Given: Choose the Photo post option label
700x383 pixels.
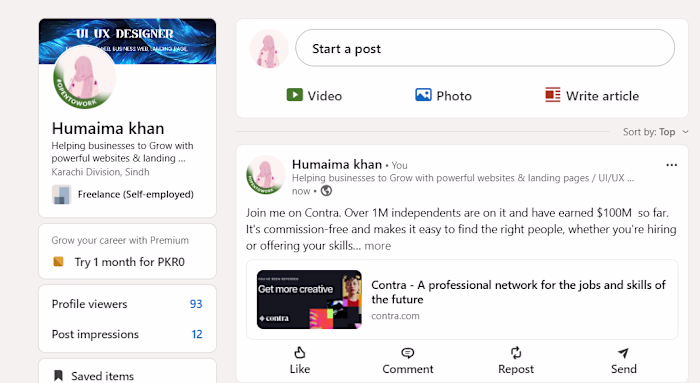Looking at the screenshot, I should [454, 96].
